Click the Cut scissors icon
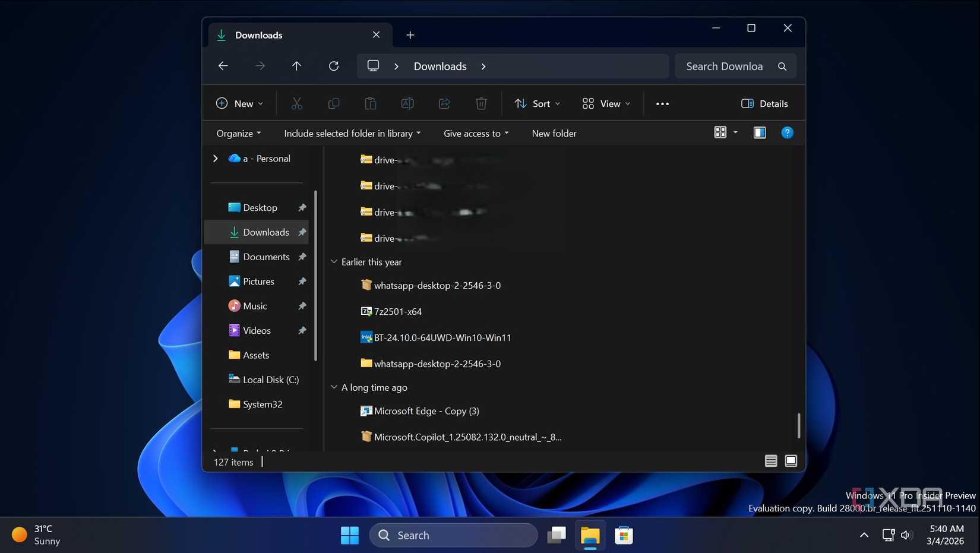Screen dimensions: 980x553 [297, 103]
